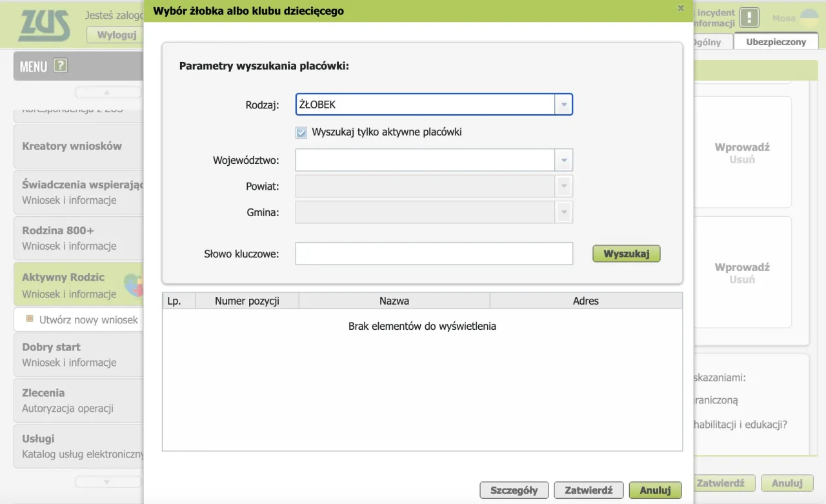Image resolution: width=826 pixels, height=504 pixels.
Task: Open the MENU help question mark icon
Action: tap(60, 65)
